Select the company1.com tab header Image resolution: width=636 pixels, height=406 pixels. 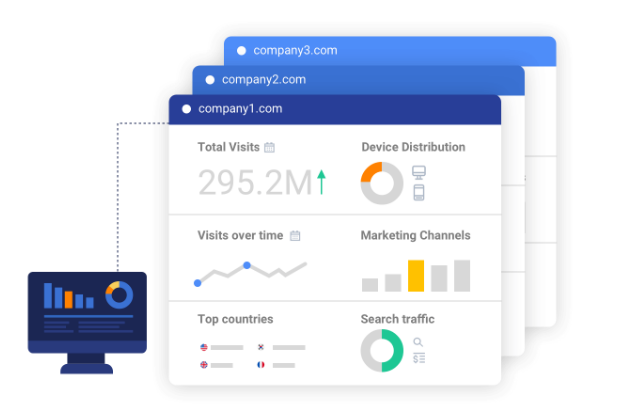(x=240, y=109)
